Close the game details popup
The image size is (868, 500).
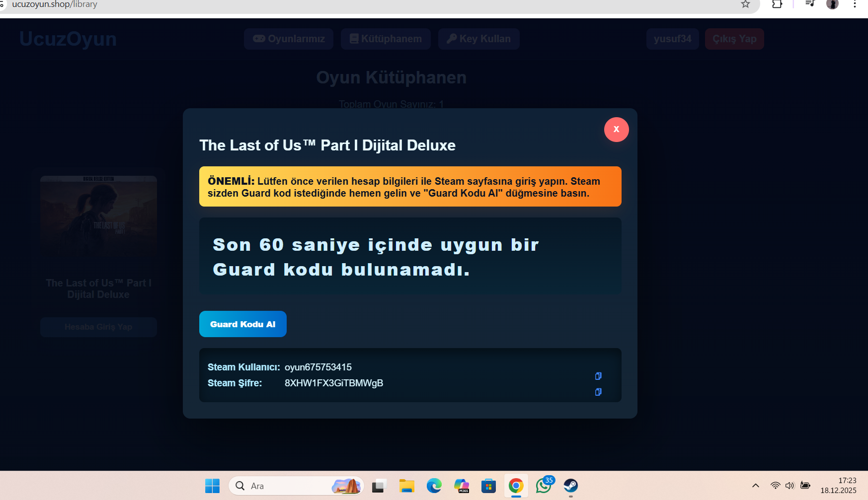[x=616, y=130]
